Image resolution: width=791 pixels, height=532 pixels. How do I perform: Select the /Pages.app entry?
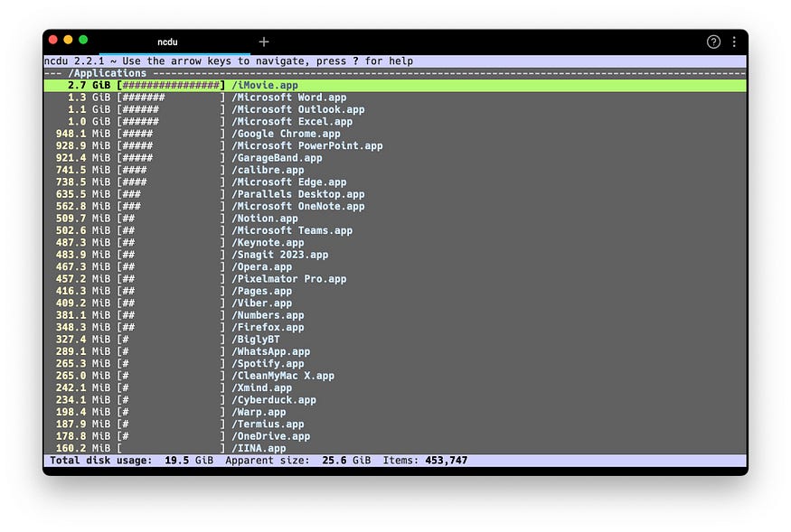click(x=395, y=291)
